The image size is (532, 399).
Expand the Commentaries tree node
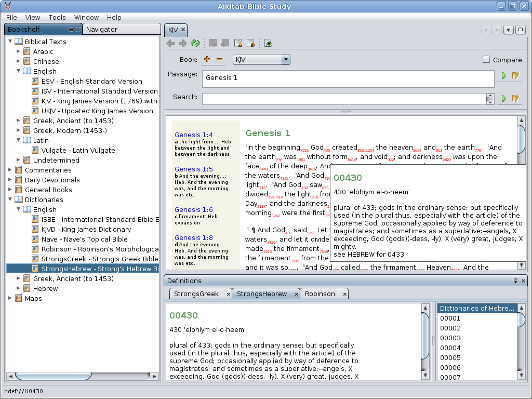pyautogui.click(x=10, y=170)
